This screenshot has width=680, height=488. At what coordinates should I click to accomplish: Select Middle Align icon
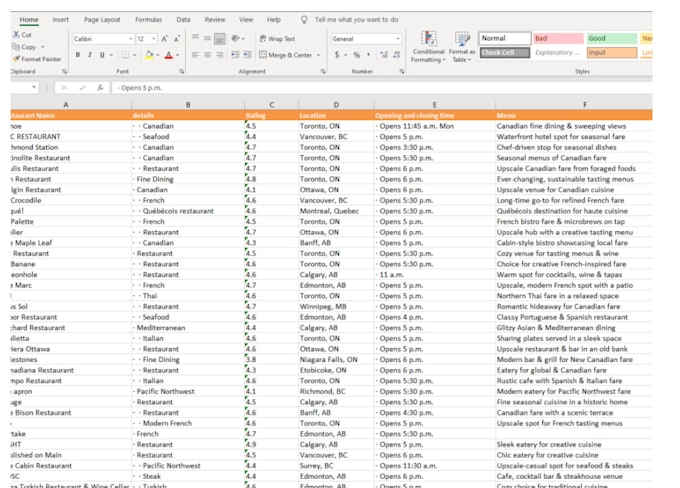[x=208, y=38]
